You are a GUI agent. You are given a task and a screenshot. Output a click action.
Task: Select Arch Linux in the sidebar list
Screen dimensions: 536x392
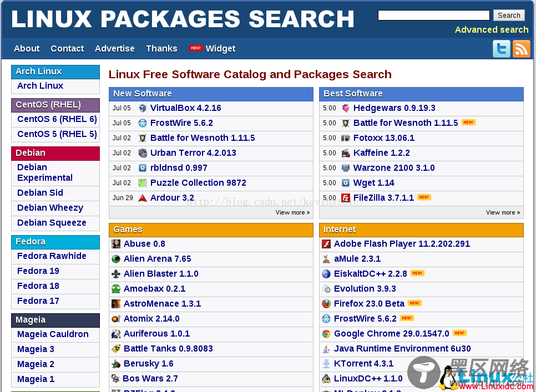pos(41,86)
